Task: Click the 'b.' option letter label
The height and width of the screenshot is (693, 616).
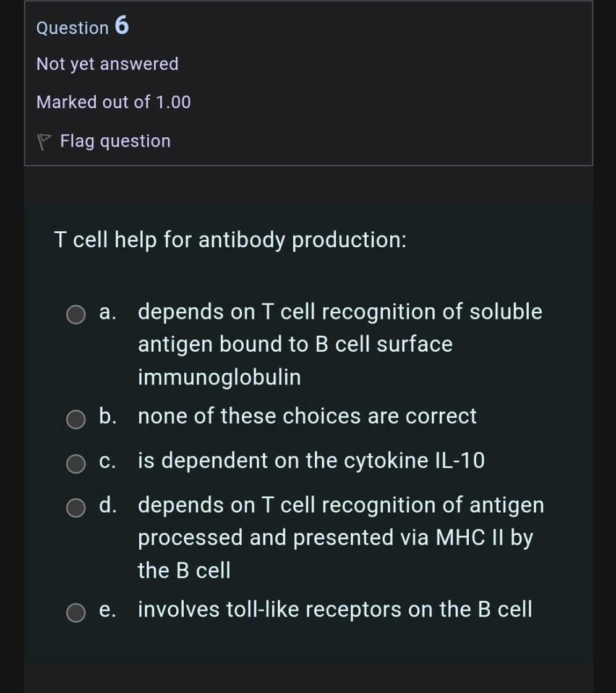Action: [x=108, y=416]
